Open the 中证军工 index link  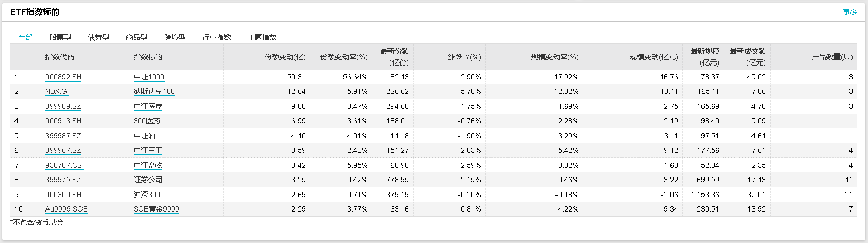pyautogui.click(x=148, y=150)
